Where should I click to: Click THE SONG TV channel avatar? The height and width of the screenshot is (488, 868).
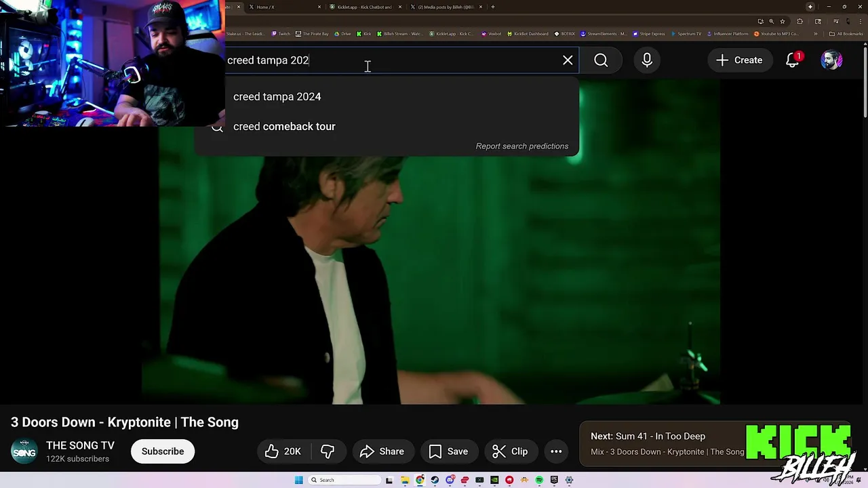click(24, 451)
